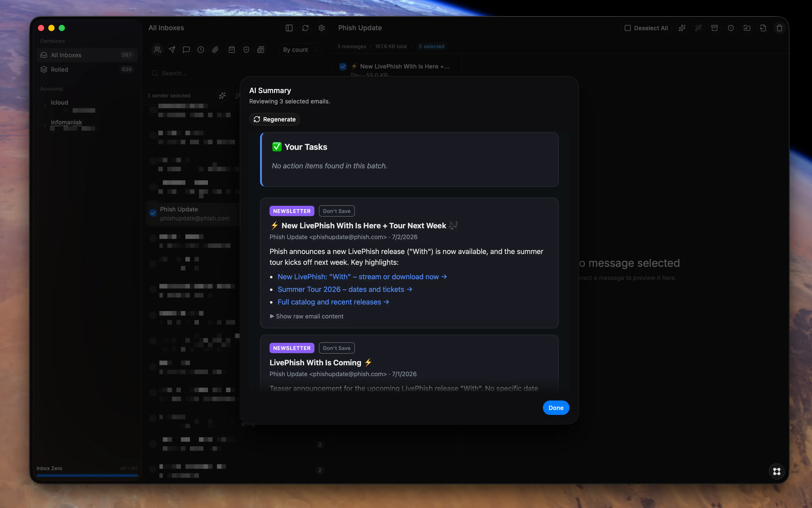Open 'New LivePhish: With – stream or download now' link
This screenshot has height=508, width=812.
point(362,277)
